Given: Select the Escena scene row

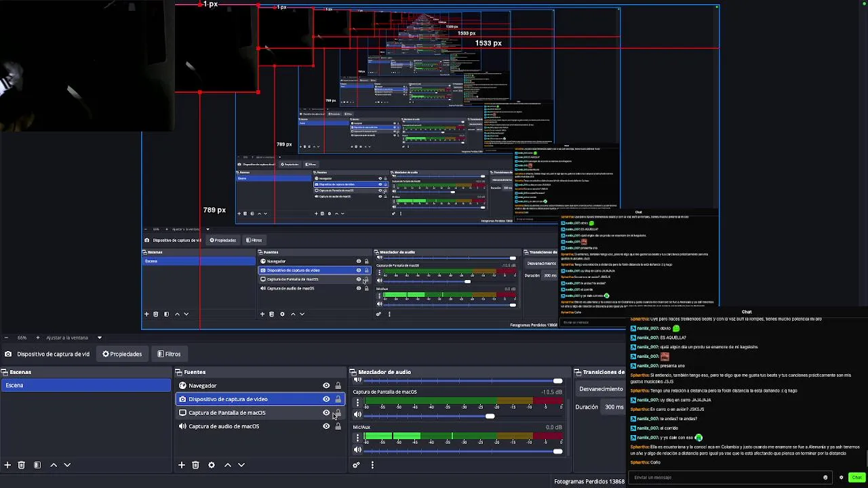Looking at the screenshot, I should [x=86, y=385].
